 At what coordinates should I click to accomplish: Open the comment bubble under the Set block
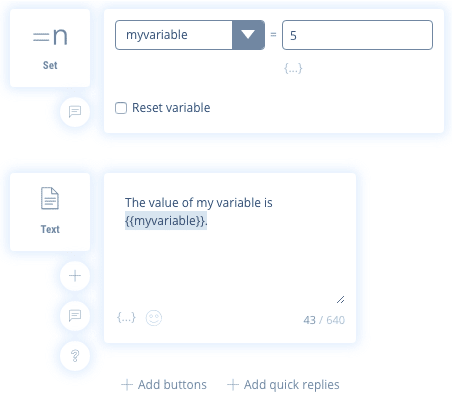(75, 112)
